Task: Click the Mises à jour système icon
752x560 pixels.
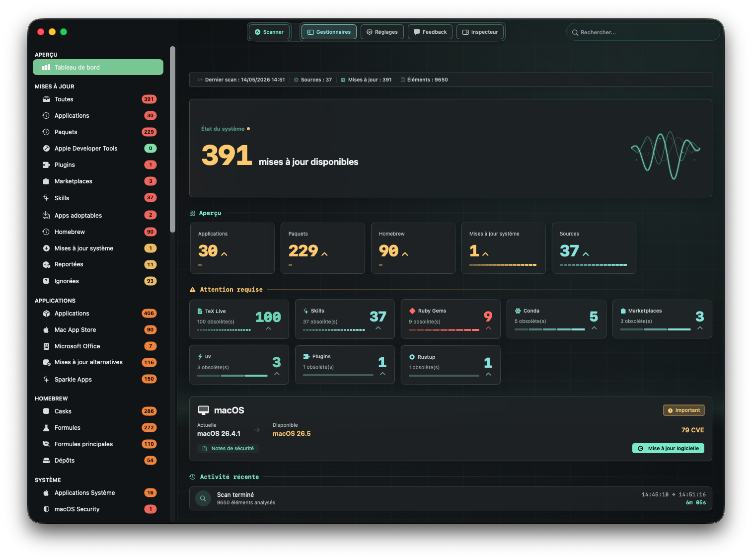Action: pos(46,248)
